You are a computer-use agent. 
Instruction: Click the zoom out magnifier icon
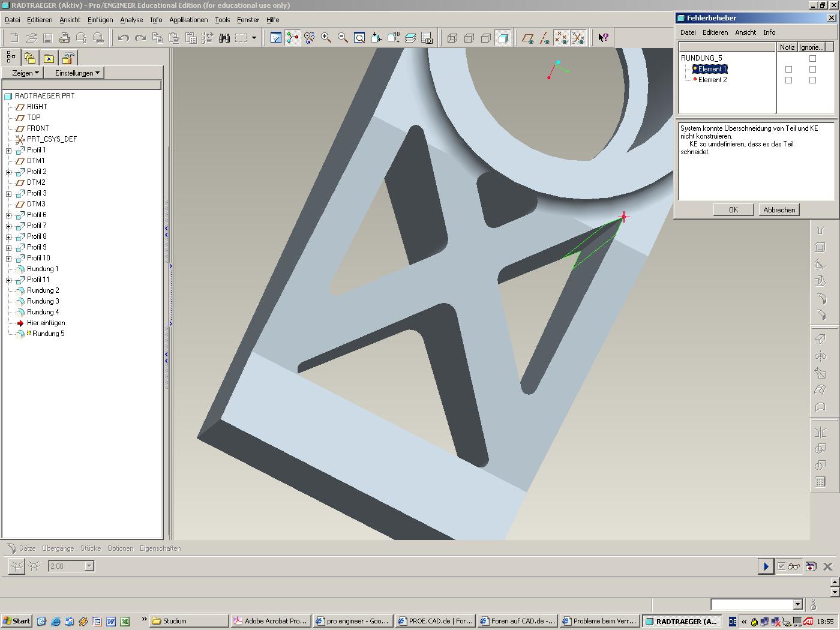[x=343, y=38]
